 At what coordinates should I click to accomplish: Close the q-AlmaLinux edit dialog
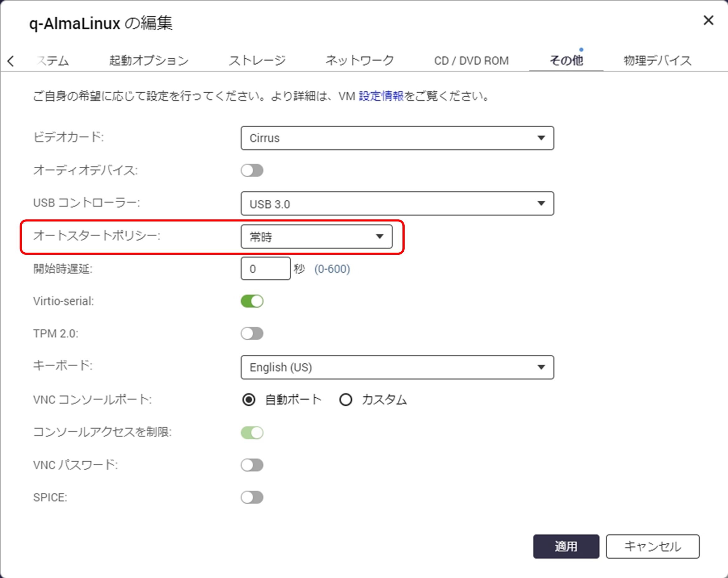(x=708, y=21)
